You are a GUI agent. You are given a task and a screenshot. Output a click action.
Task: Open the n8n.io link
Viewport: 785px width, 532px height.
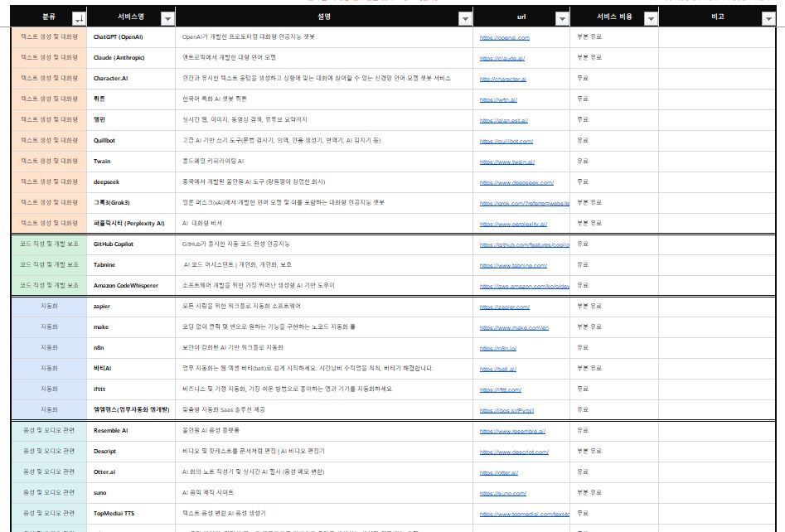coord(498,348)
